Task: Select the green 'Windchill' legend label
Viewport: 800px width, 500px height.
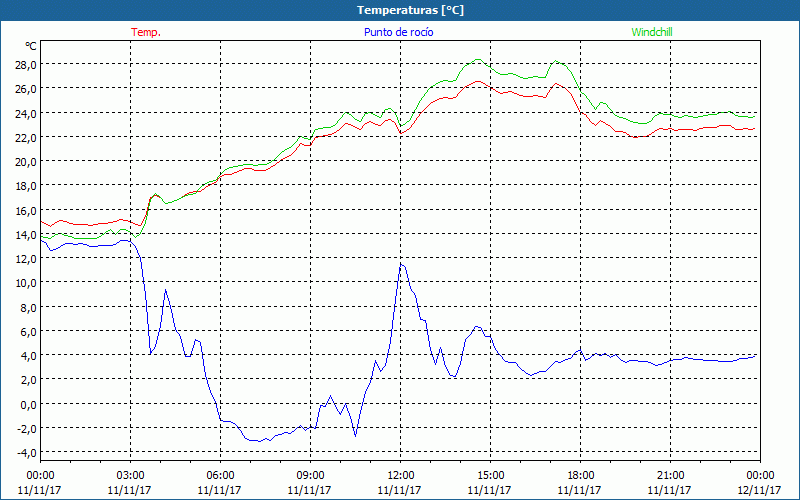Action: tap(652, 32)
